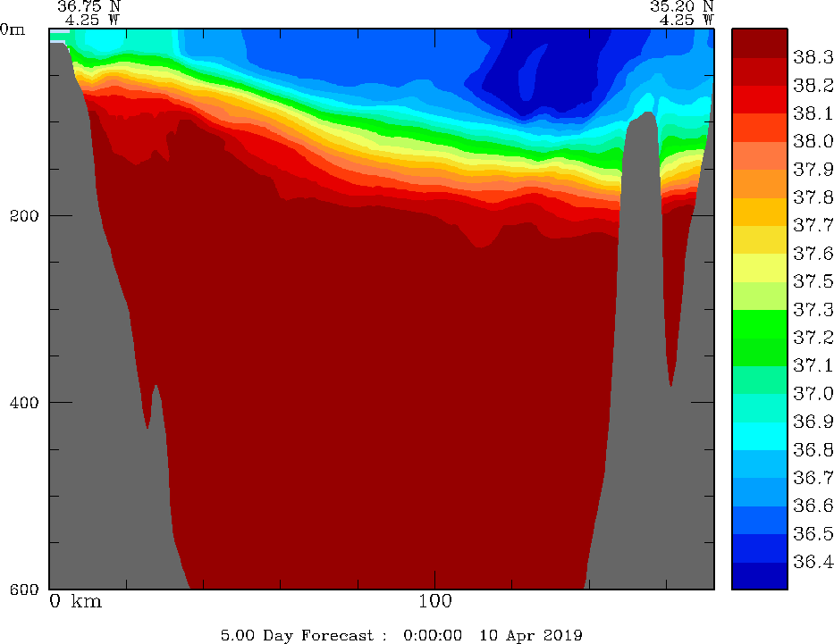This screenshot has width=834, height=644.
Task: Click the 36.8 color scale label
Action: 813,450
